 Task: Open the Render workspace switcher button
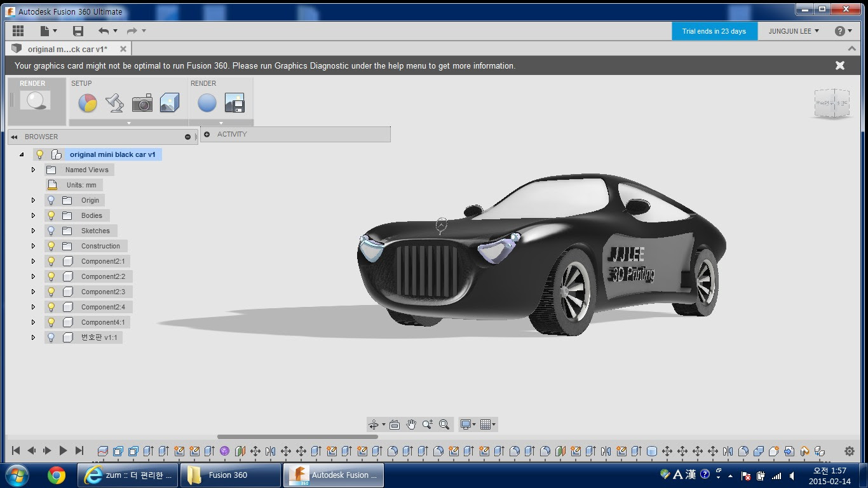coord(36,101)
